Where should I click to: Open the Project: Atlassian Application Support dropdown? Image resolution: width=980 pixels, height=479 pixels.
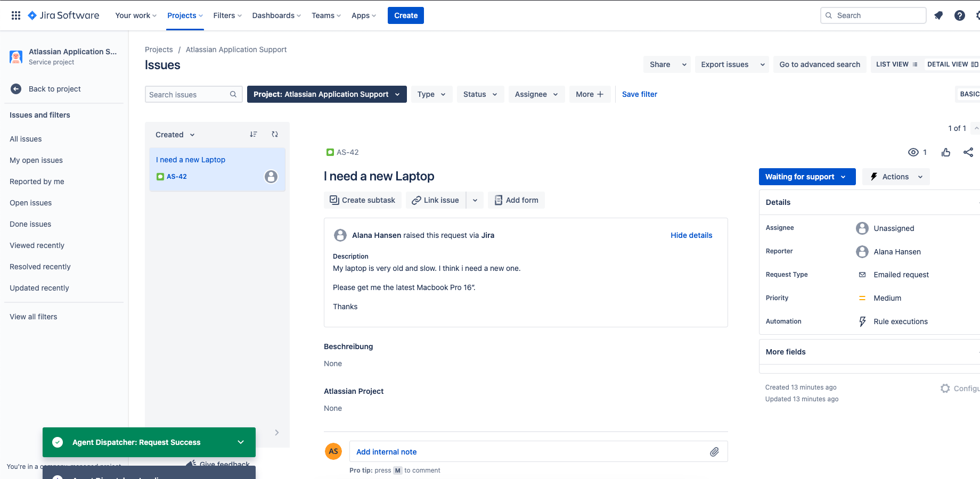coord(327,94)
